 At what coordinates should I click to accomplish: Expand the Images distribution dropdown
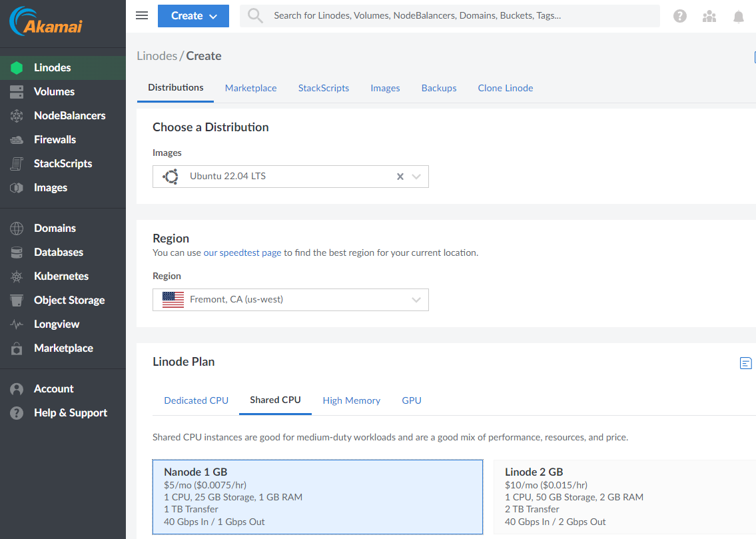point(416,177)
